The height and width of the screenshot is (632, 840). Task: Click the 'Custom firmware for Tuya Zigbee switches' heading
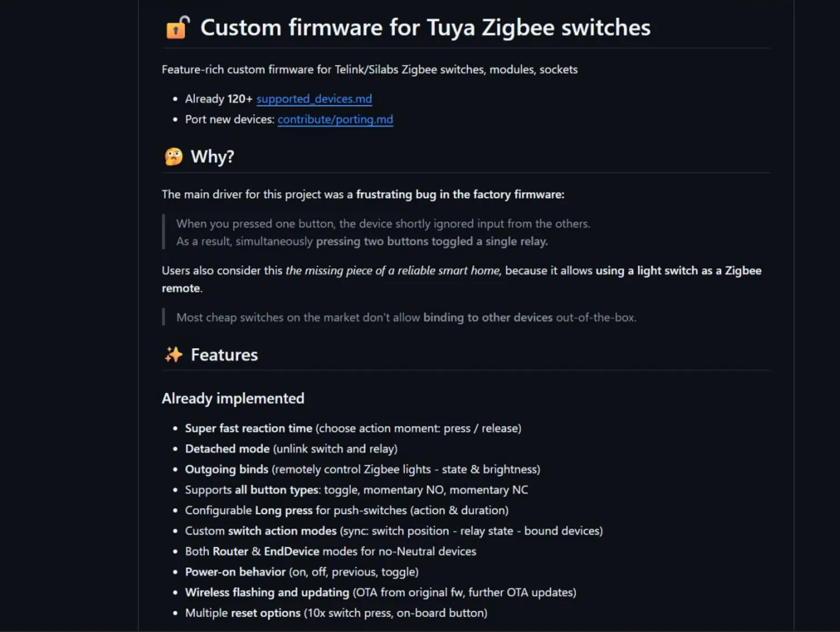(425, 27)
